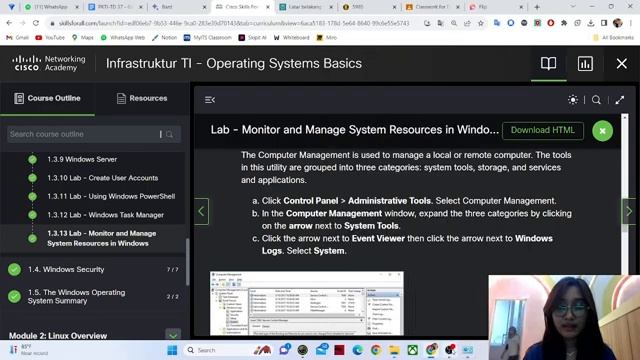
Task: Open 1.3.12 Lab - Windows Task Manager
Action: click(105, 215)
